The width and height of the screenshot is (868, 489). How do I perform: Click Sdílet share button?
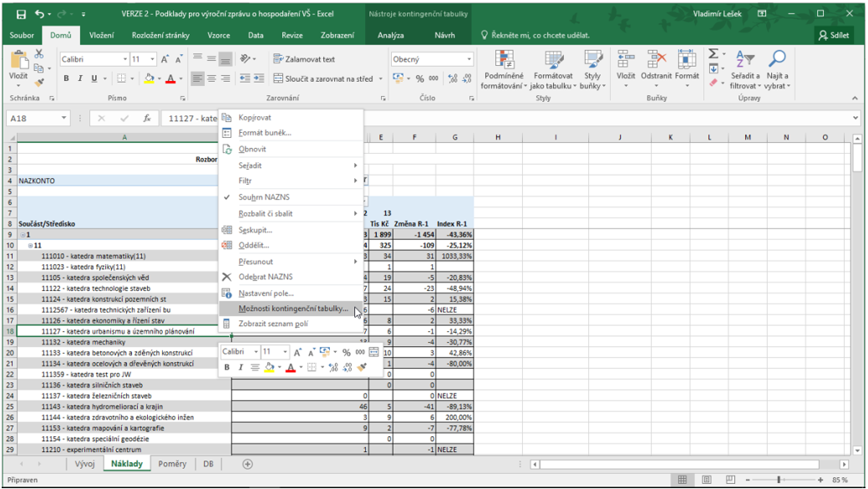tap(834, 35)
